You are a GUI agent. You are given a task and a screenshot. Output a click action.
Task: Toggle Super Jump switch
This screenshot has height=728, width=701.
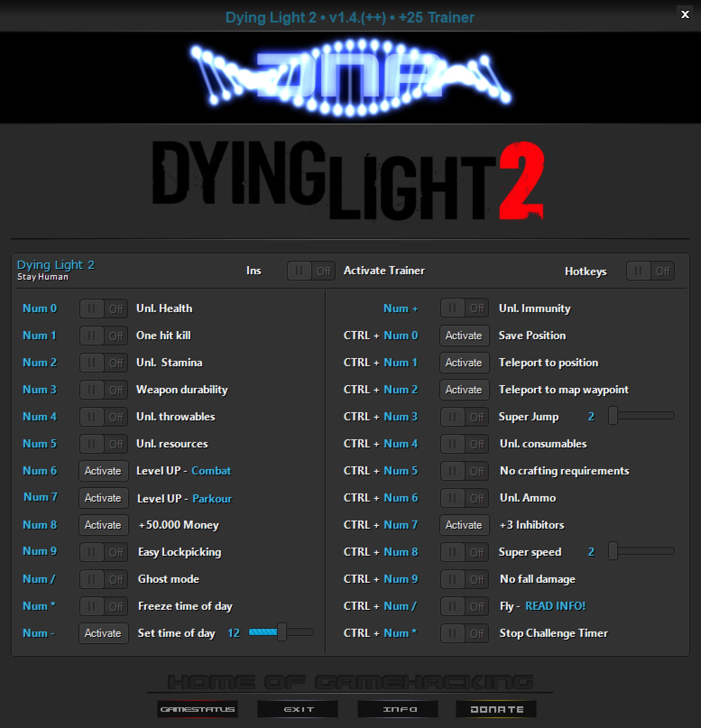465,417
